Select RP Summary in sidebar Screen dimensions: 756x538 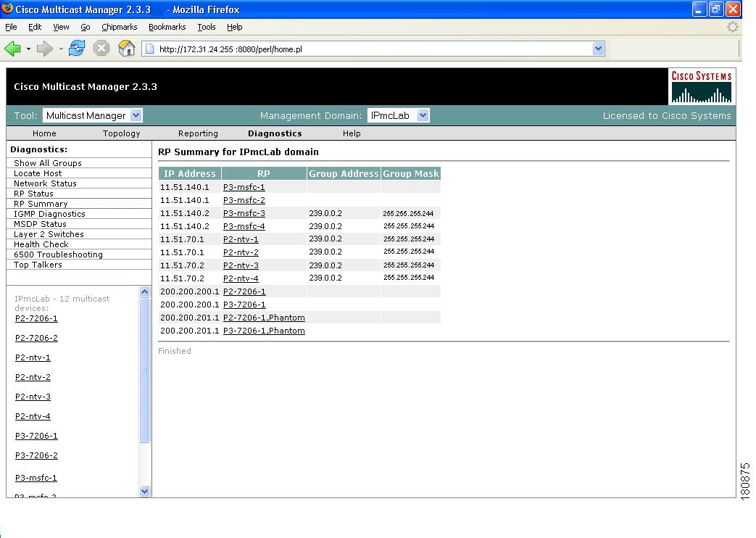(x=41, y=204)
